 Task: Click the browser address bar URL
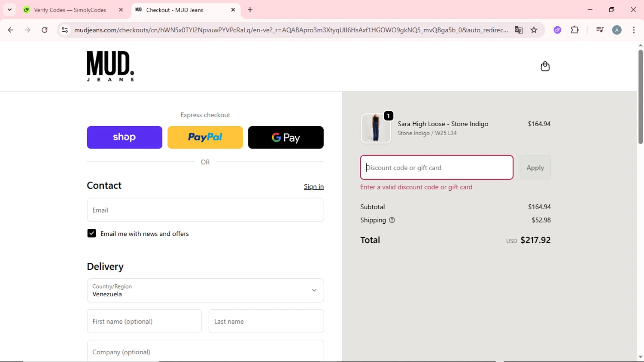point(291,30)
